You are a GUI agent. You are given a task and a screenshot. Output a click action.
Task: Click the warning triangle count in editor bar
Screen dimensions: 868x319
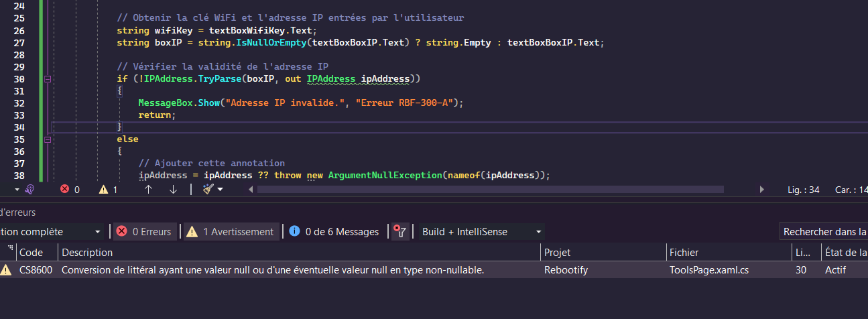[x=108, y=190]
